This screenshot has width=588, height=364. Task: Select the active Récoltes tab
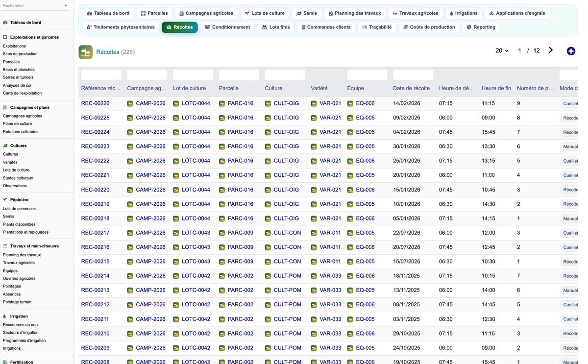(x=180, y=27)
